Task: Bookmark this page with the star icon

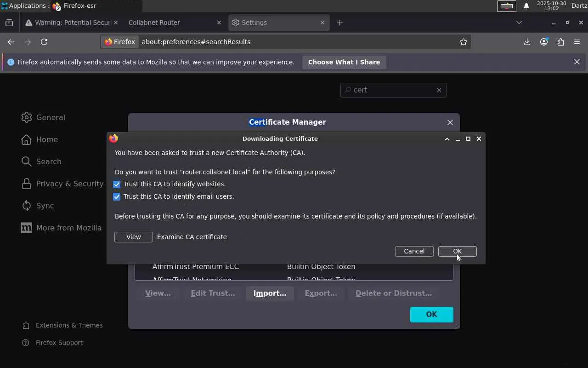Action: pyautogui.click(x=464, y=42)
